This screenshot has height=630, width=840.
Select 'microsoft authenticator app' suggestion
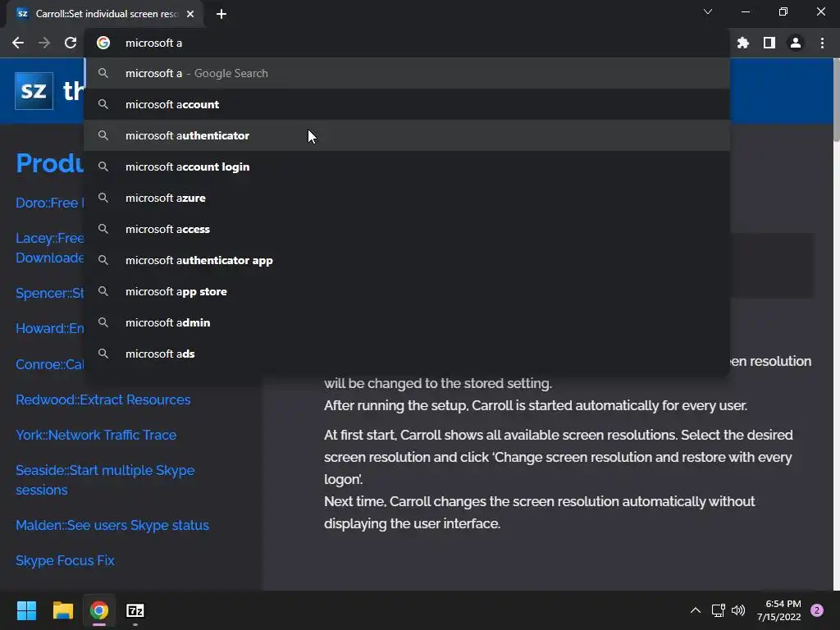click(x=407, y=260)
